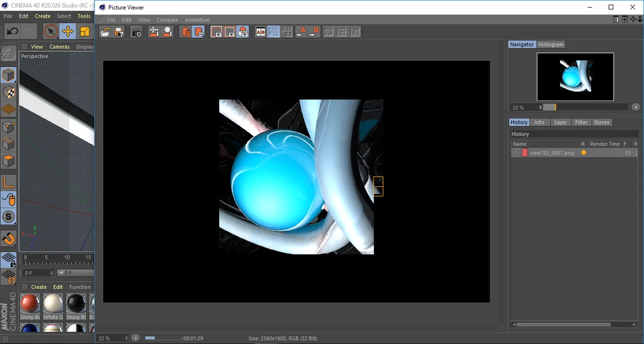Select the Move tool in Cinema 4D

point(67,32)
